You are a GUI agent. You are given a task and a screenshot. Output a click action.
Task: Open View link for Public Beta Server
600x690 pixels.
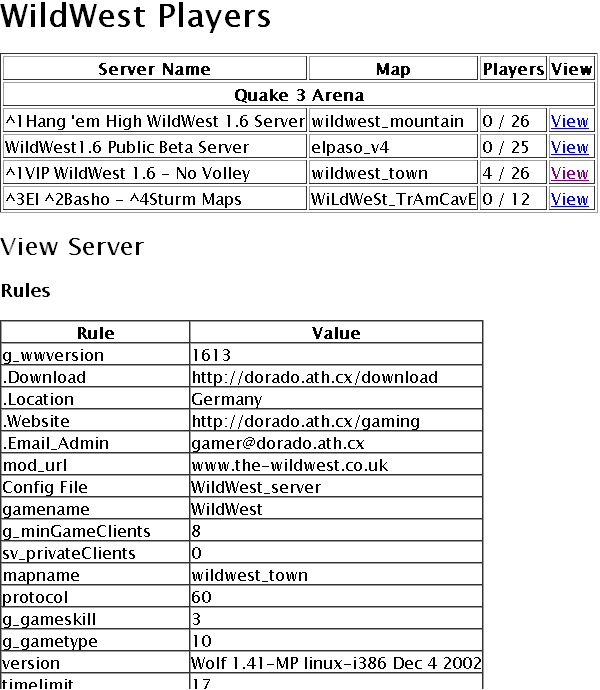569,147
